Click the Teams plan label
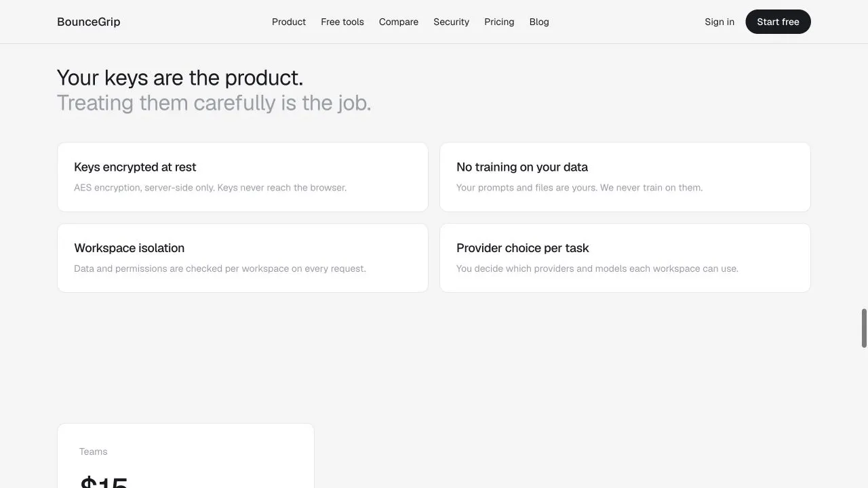This screenshot has width=868, height=488. point(94,451)
